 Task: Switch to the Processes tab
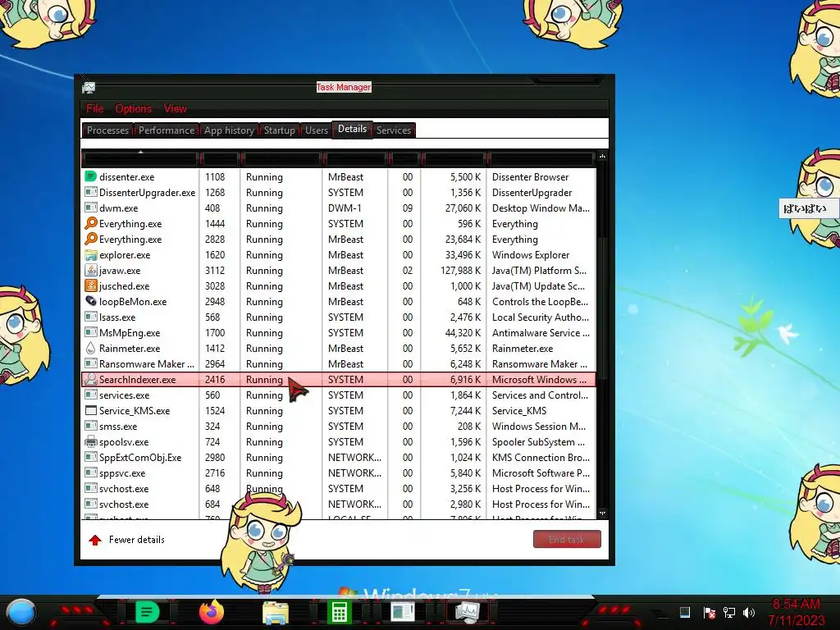[107, 130]
